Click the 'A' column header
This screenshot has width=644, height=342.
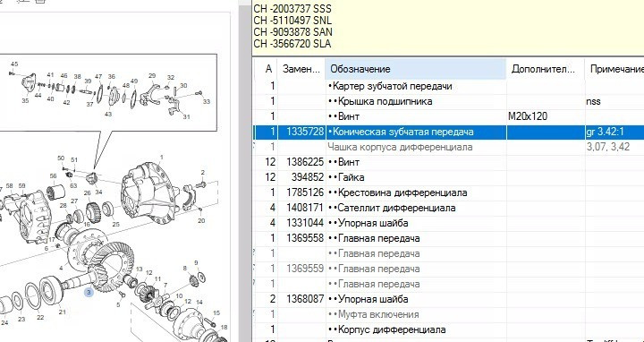[268, 69]
